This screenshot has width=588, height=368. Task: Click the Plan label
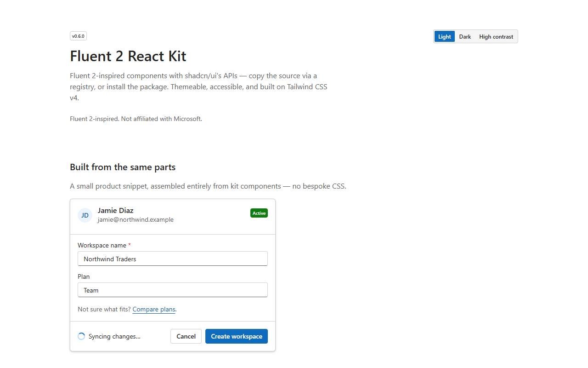tap(84, 276)
